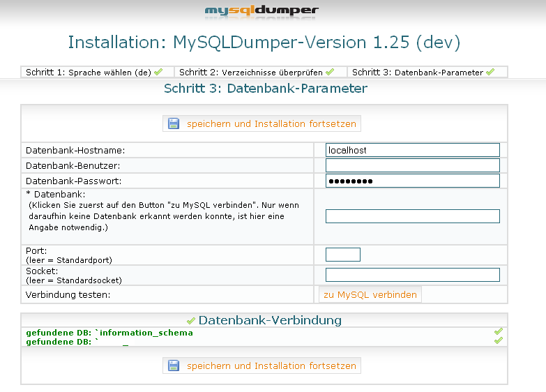This screenshot has width=546, height=392.
Task: Open step tab Schritt 3: Datenbank-Parameter
Action: (x=427, y=72)
